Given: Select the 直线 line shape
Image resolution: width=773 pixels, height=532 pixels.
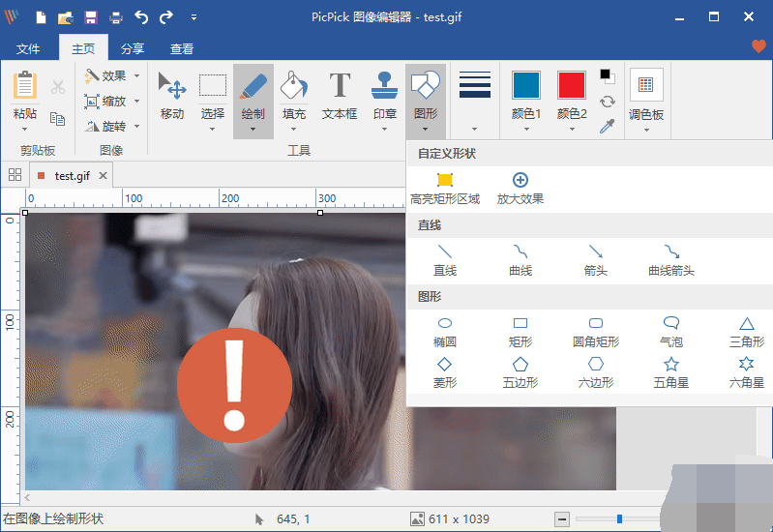Looking at the screenshot, I should pos(445,260).
